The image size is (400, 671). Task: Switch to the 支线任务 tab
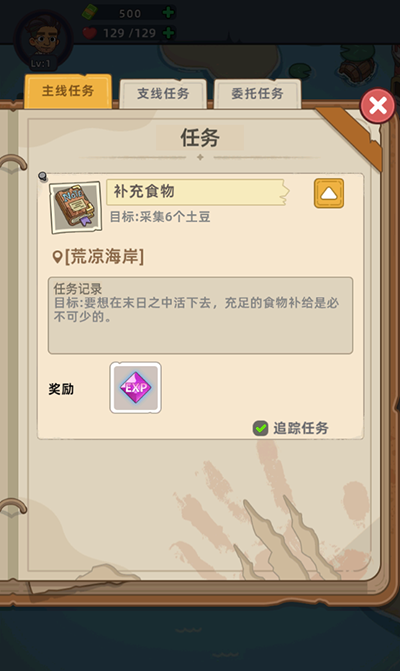163,93
